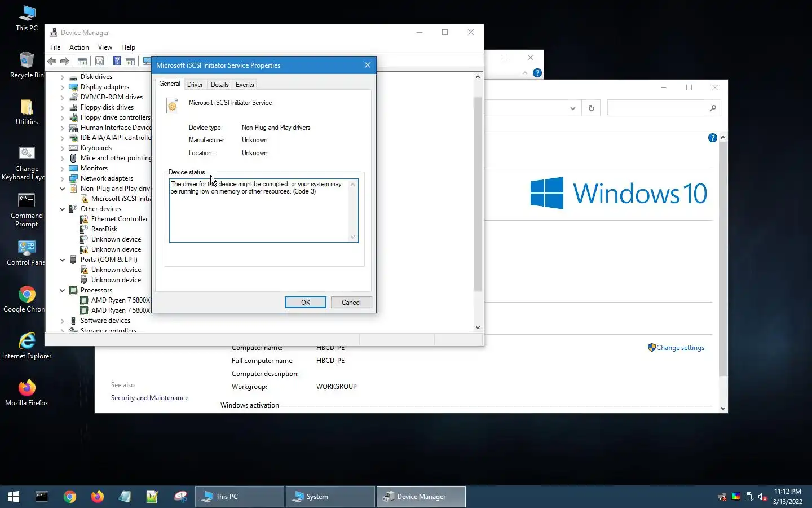The height and width of the screenshot is (508, 812).
Task: Expand the Disk drives node
Action: [63, 77]
